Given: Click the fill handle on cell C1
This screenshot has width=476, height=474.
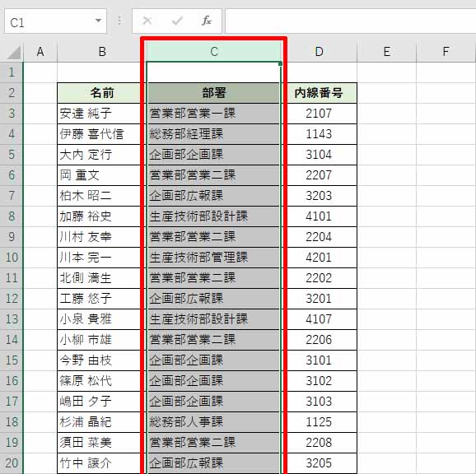Looking at the screenshot, I should pos(280,63).
